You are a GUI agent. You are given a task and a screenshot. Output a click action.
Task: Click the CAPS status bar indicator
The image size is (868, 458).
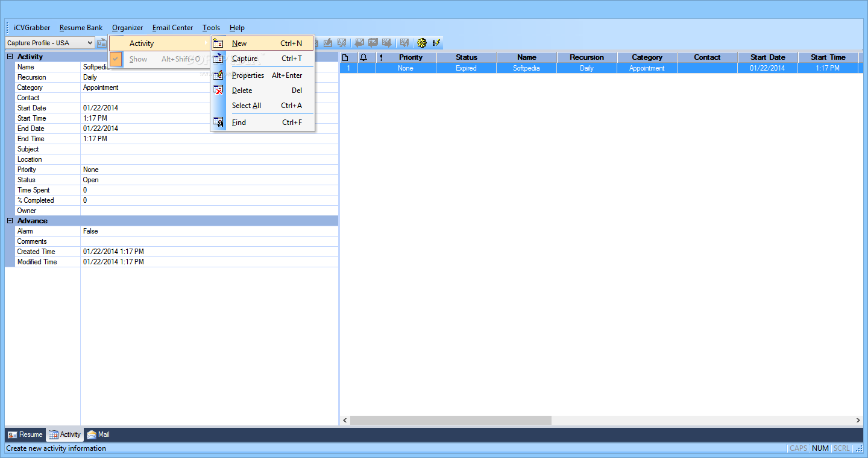pos(798,448)
